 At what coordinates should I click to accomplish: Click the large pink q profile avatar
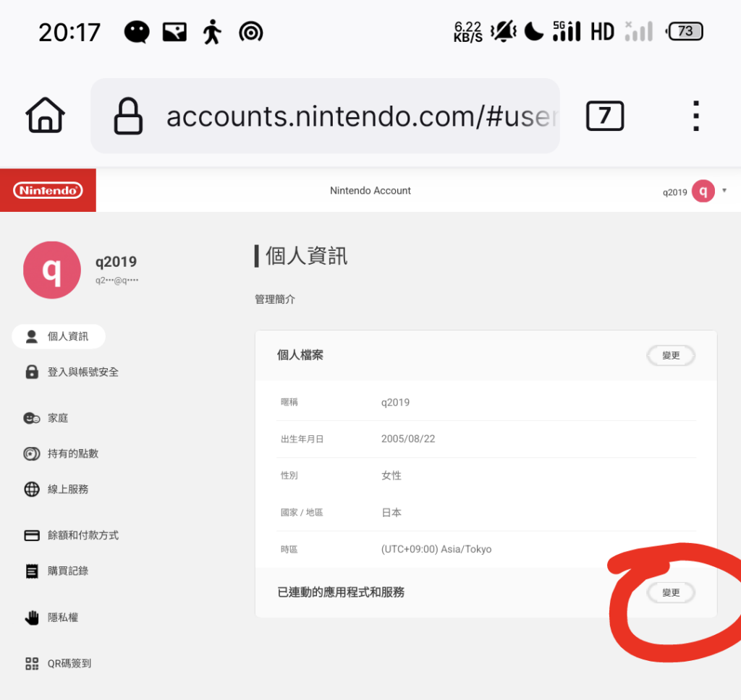[x=52, y=270]
